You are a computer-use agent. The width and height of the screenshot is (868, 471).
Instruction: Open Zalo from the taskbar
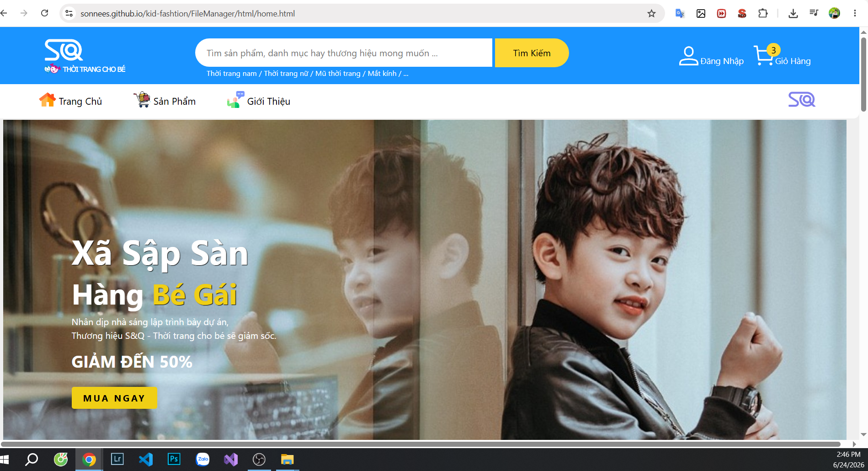coord(202,459)
